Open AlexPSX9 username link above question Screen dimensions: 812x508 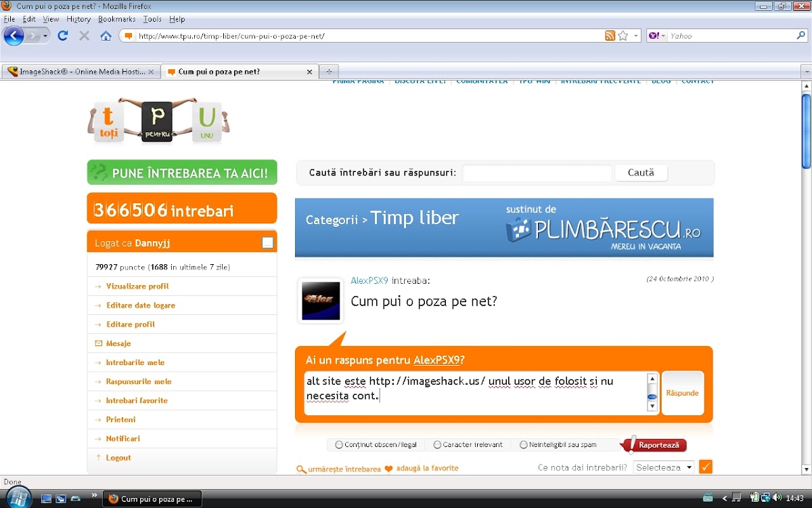click(x=369, y=280)
